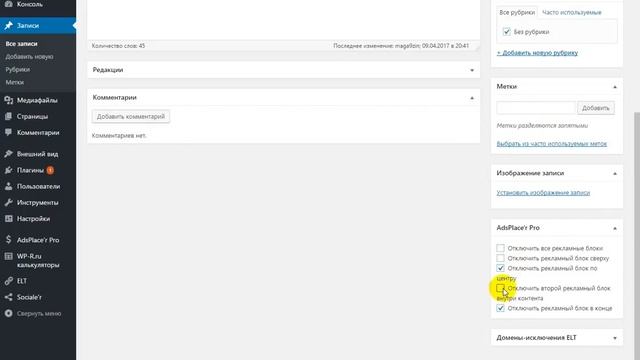Collapse the Комментарии panel arrow

(x=472, y=98)
